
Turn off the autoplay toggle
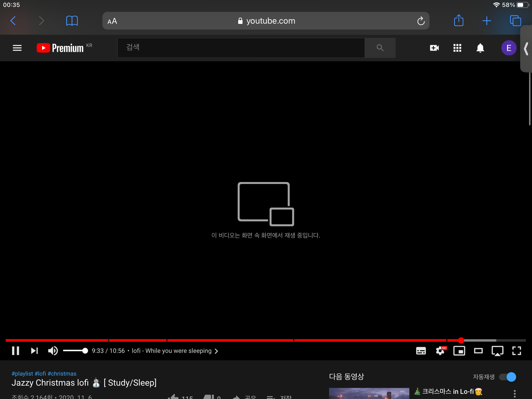[x=508, y=377]
